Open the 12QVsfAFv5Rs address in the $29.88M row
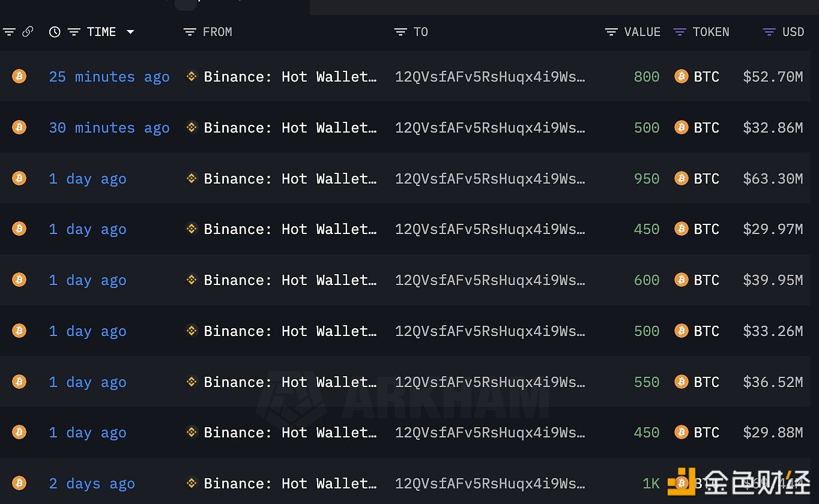This screenshot has height=504, width=819. pyautogui.click(x=490, y=433)
